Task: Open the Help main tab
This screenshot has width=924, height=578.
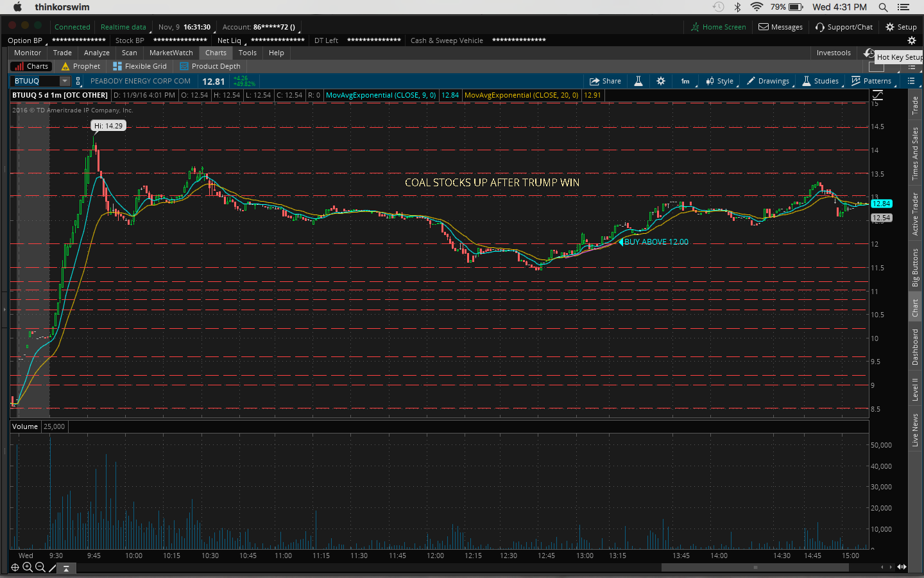Action: click(x=277, y=53)
